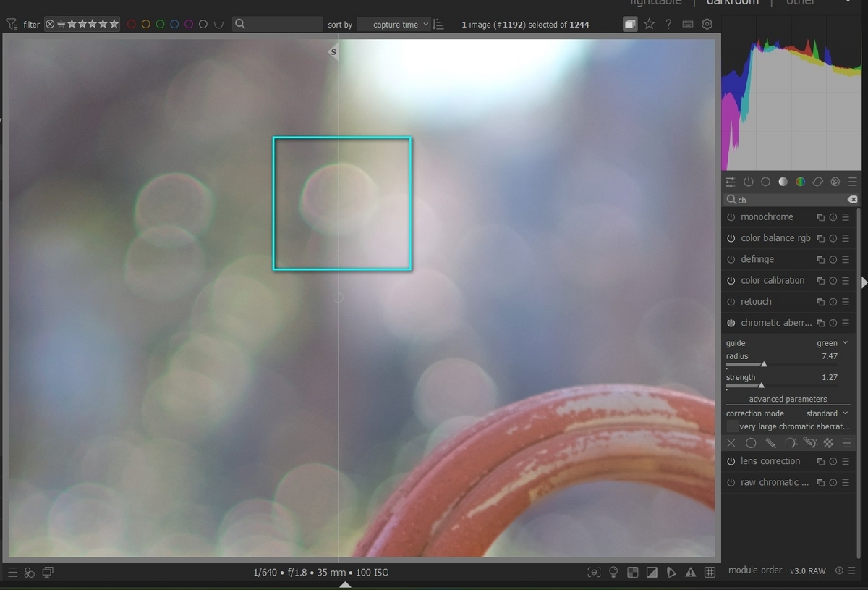
Task: Open the keyboard shortcuts icon
Action: (x=688, y=24)
